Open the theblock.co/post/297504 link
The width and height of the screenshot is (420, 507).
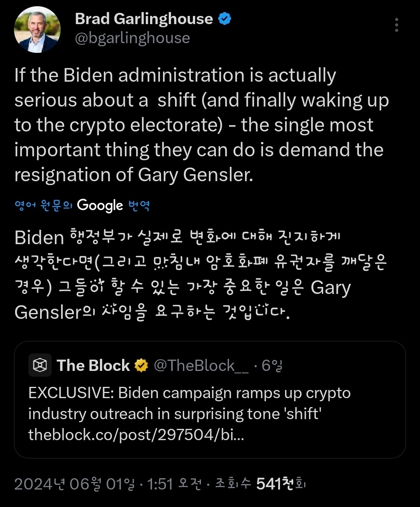(136, 434)
